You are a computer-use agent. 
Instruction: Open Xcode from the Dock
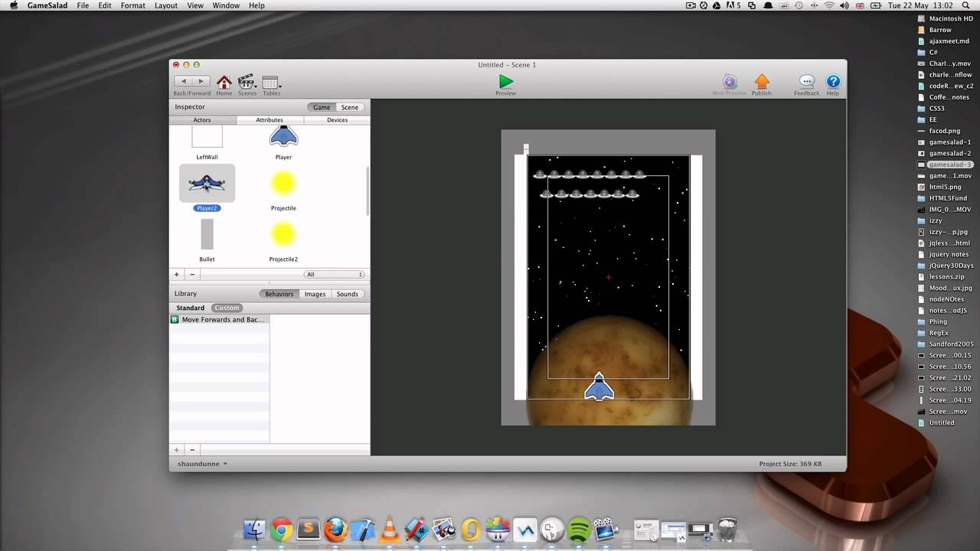pyautogui.click(x=362, y=530)
